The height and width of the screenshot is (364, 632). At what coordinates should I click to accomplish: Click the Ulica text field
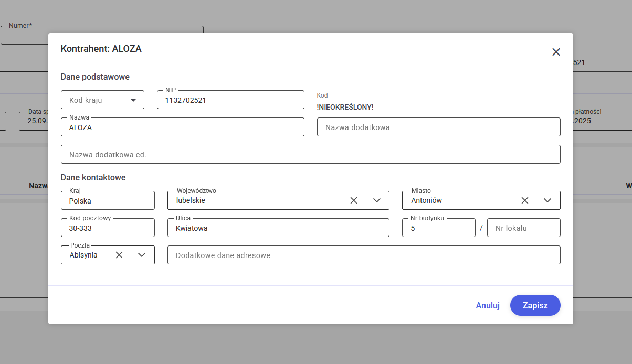click(x=278, y=228)
